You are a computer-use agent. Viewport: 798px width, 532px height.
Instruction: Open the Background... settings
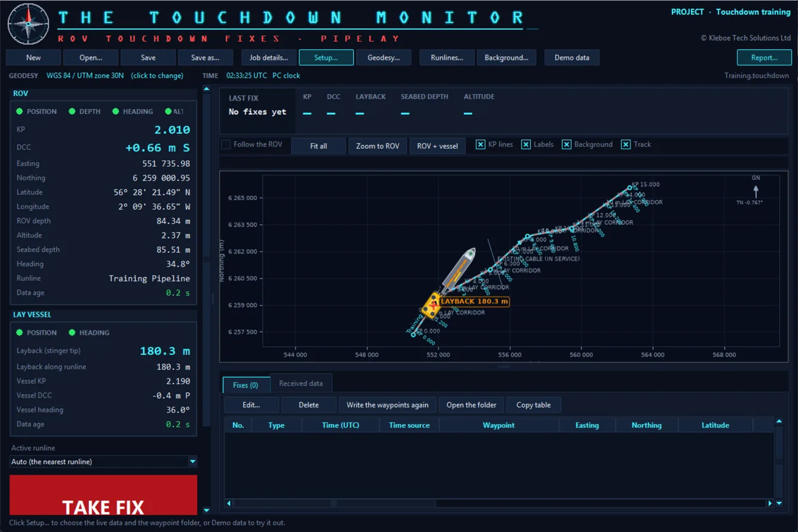click(x=506, y=57)
